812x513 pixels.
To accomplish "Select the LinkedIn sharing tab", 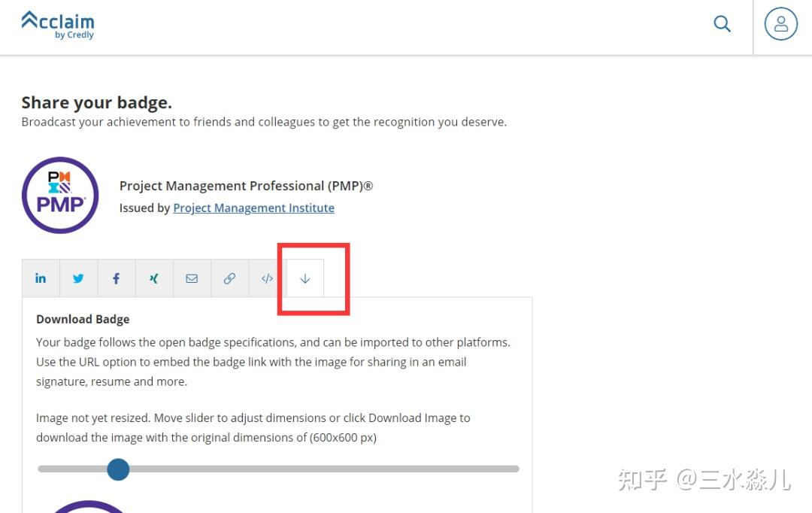I will pos(41,278).
